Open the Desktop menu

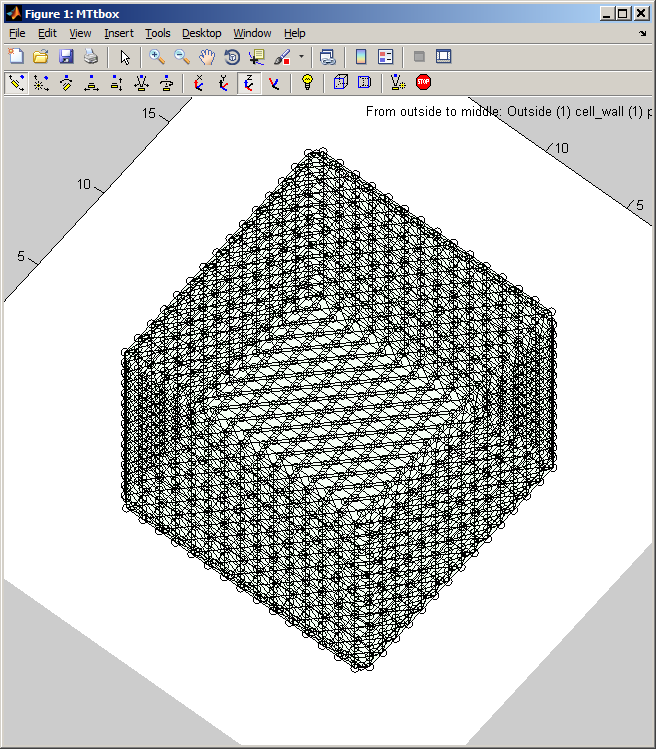click(x=201, y=33)
